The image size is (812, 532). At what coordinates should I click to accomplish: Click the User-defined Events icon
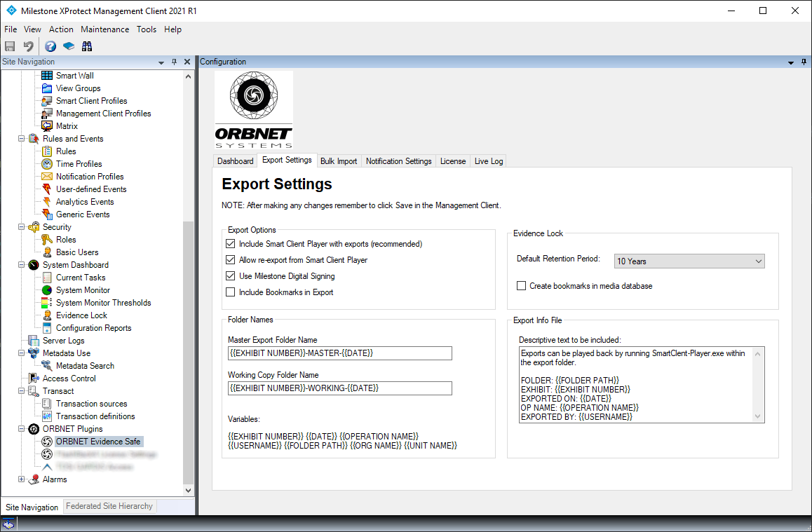[x=47, y=189]
